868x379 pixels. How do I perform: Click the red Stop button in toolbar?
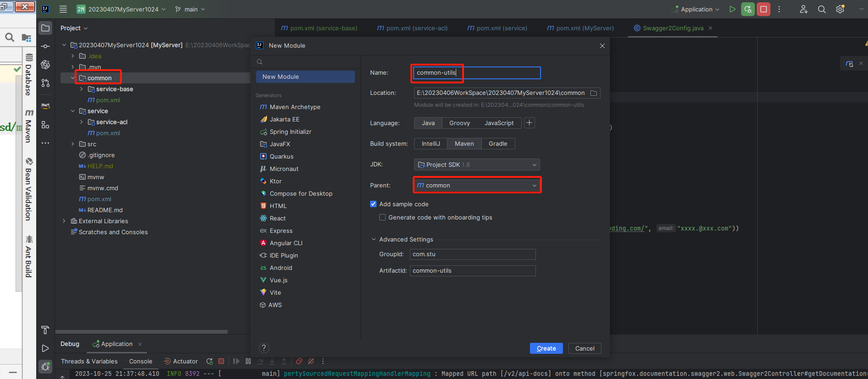pyautogui.click(x=764, y=9)
